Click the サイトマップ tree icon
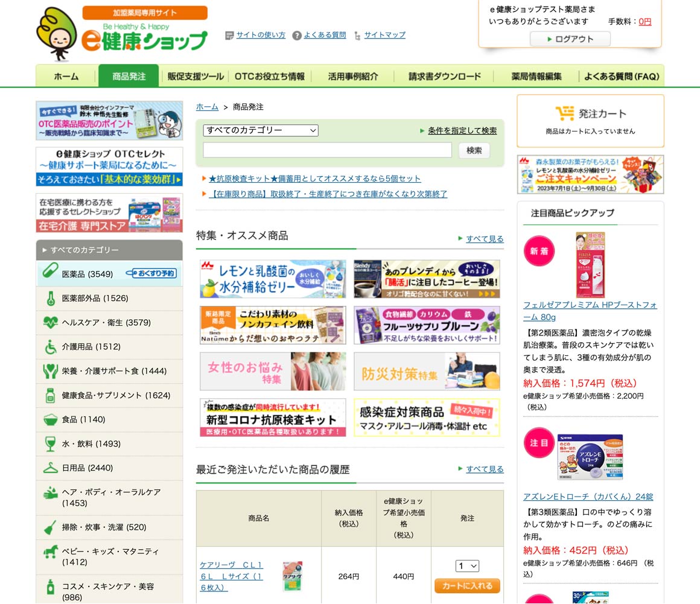Screen dimensions: 700x604 (x=358, y=36)
